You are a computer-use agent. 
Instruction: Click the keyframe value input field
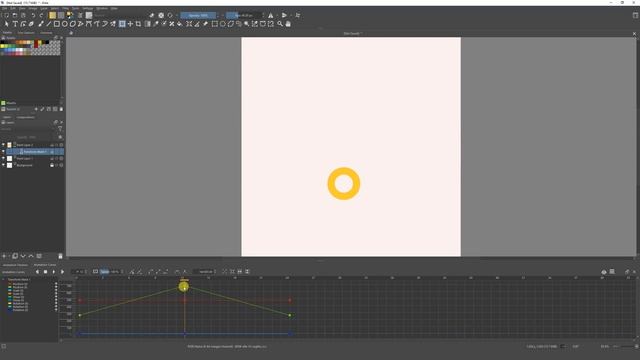pos(204,271)
